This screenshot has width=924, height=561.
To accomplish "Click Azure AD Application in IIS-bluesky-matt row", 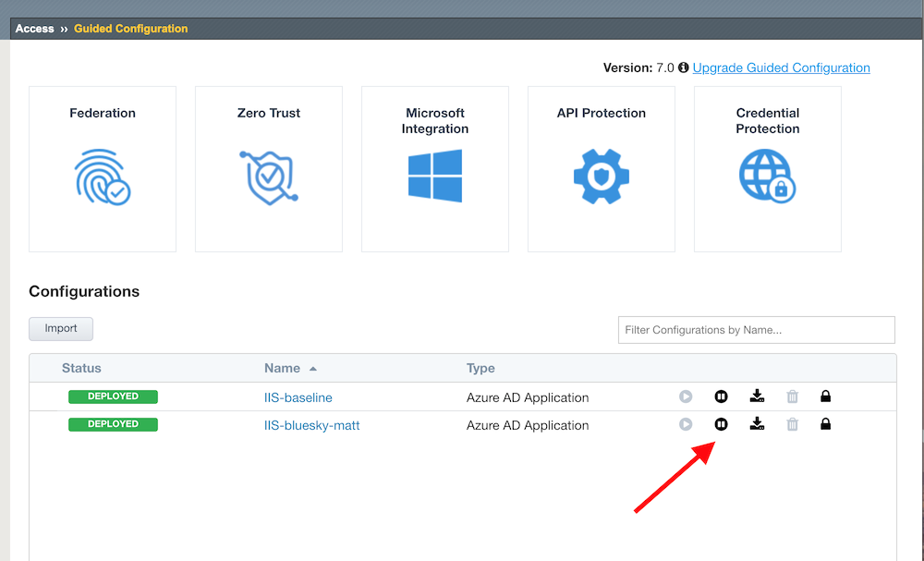I will 528,425.
